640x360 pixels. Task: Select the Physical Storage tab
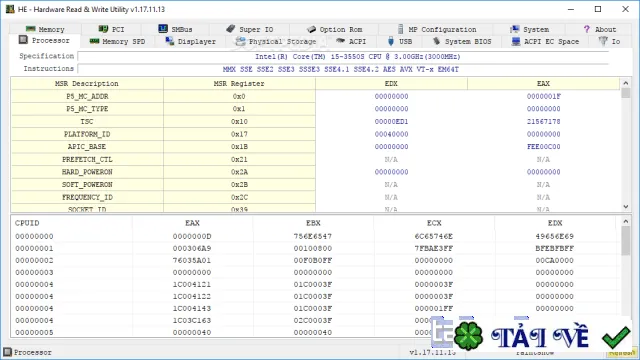[276, 41]
